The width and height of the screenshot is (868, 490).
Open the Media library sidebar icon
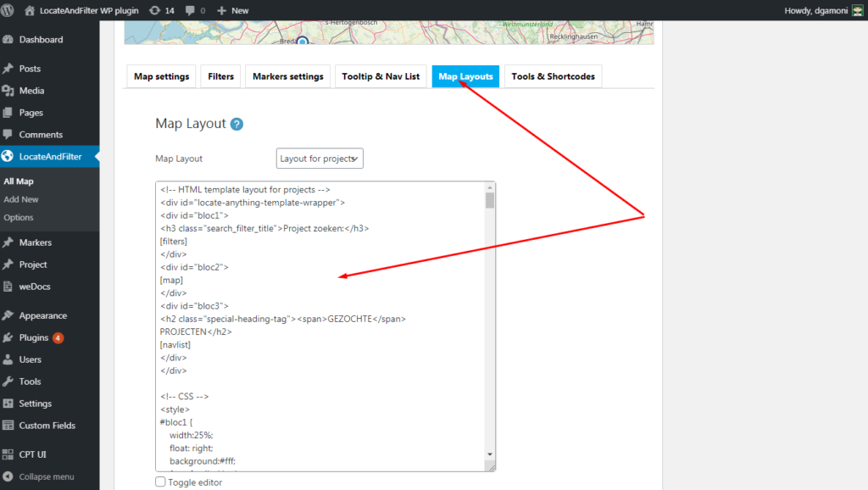(x=8, y=91)
